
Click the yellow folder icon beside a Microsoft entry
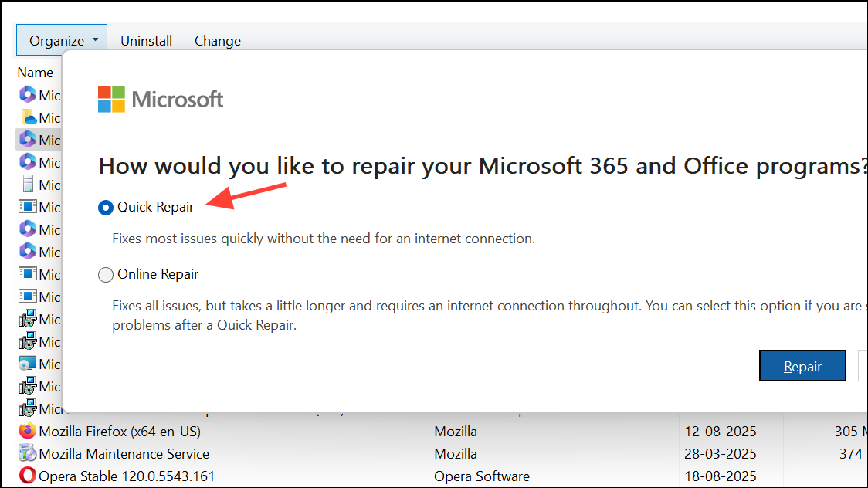pos(27,117)
